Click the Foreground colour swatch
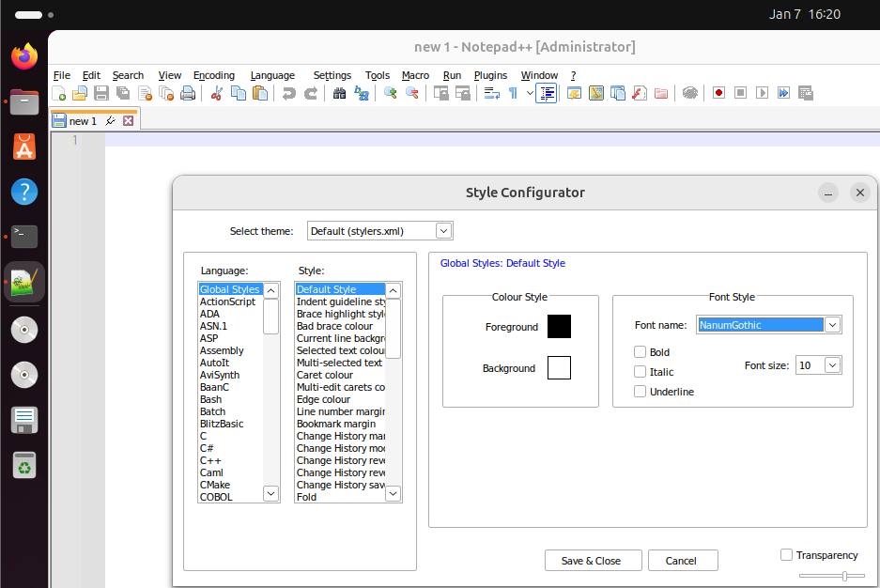 click(559, 327)
